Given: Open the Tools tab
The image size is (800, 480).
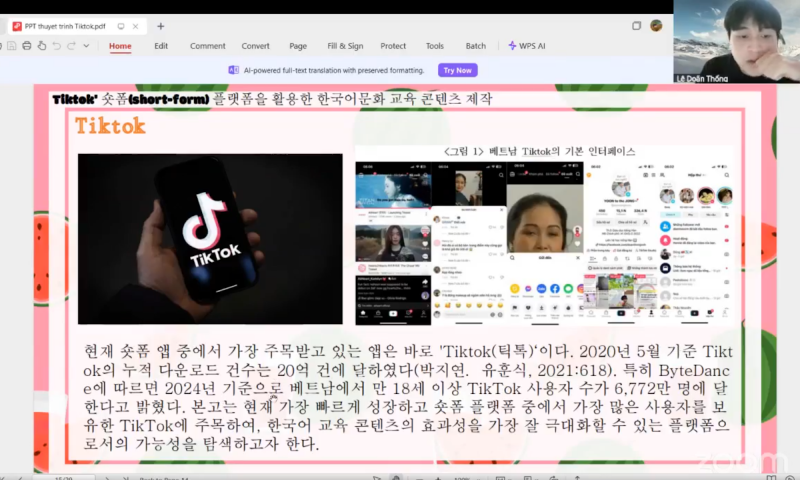Looking at the screenshot, I should (435, 46).
